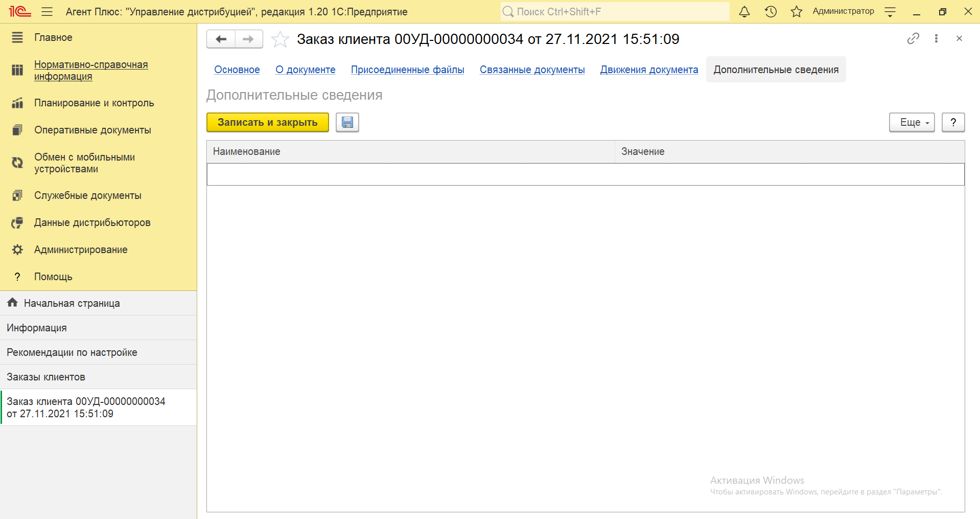Click the floppy disk save icon
This screenshot has width=980, height=519.
pyautogui.click(x=347, y=122)
